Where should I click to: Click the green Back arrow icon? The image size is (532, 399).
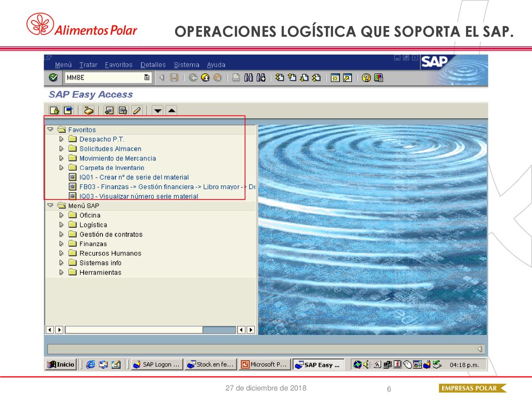(x=193, y=78)
